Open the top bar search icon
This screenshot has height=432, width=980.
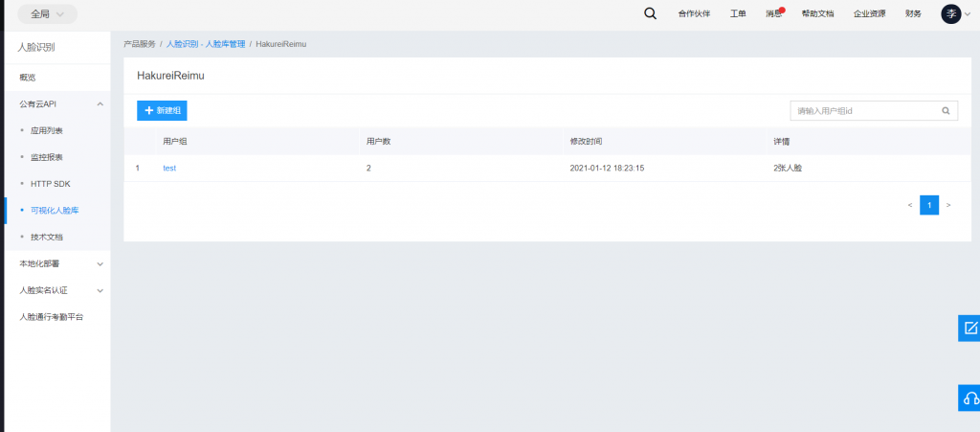pos(650,13)
